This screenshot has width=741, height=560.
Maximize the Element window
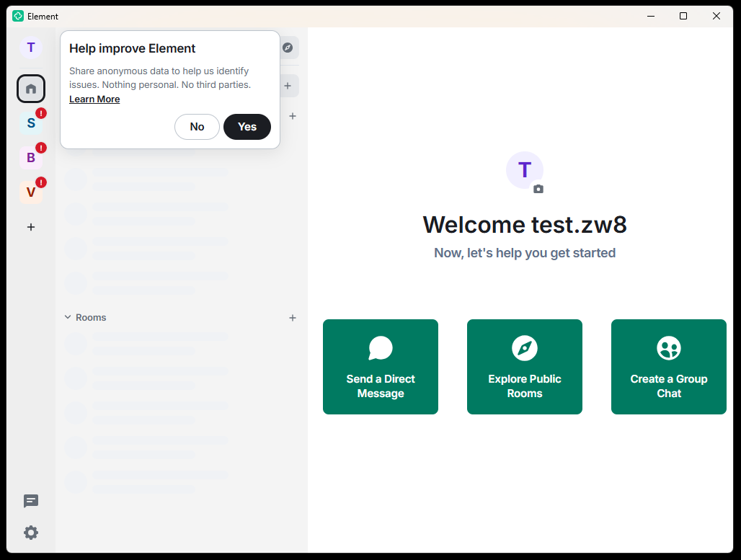click(683, 16)
